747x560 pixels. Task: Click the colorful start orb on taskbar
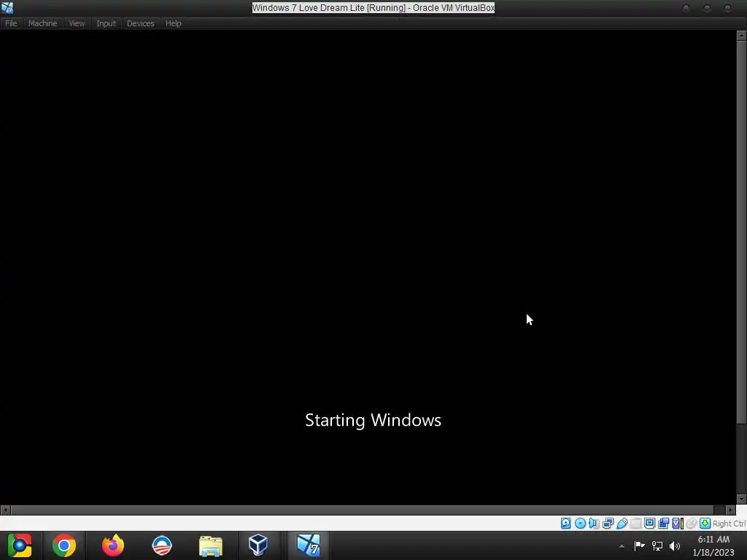point(20,545)
